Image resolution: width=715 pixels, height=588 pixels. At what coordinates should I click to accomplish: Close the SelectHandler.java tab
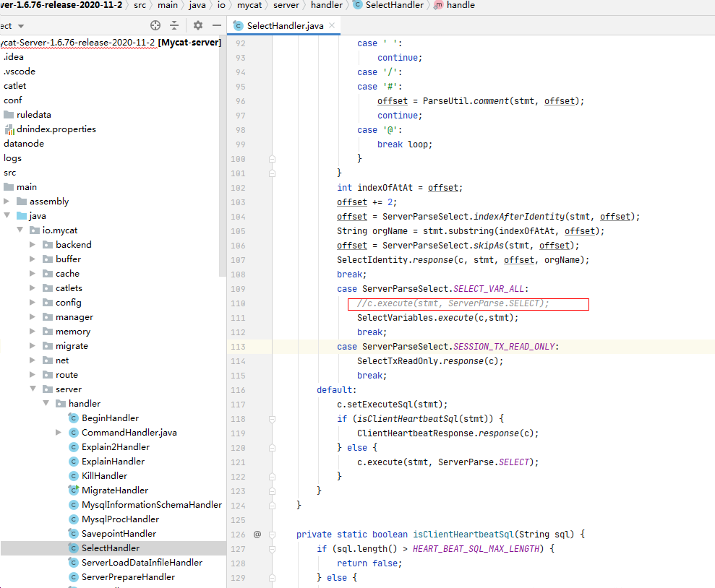(332, 25)
